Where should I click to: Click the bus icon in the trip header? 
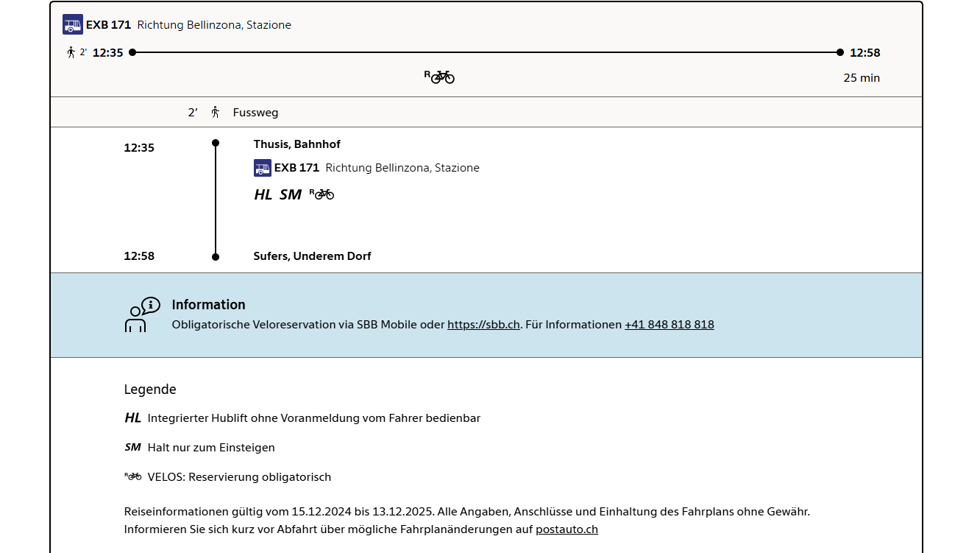[x=72, y=24]
